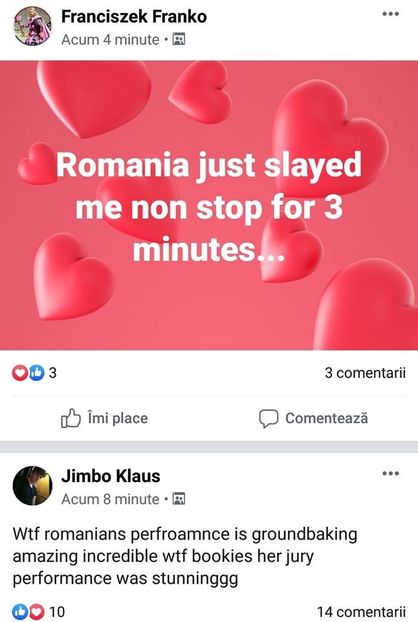
Task: Open the 3 comentarii link
Action: 365,373
